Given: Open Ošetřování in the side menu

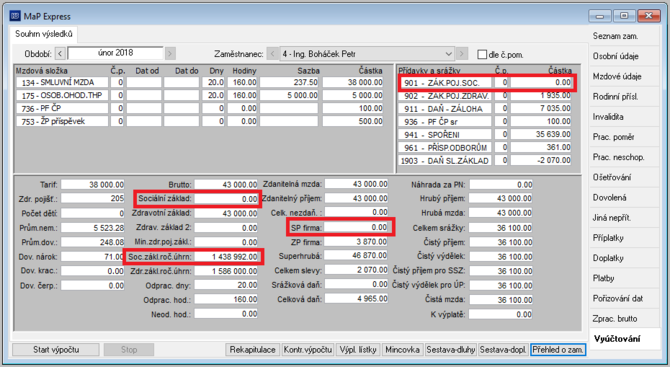Looking at the screenshot, I should [624, 177].
